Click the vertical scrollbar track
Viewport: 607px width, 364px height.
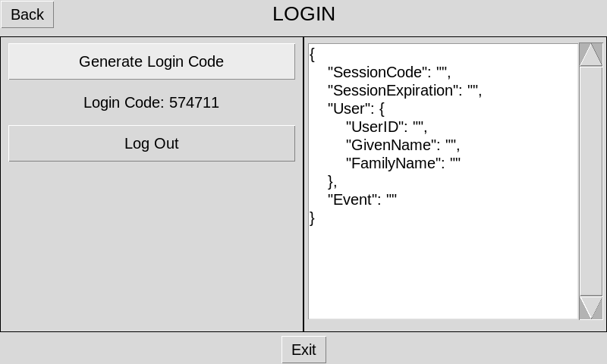point(590,182)
